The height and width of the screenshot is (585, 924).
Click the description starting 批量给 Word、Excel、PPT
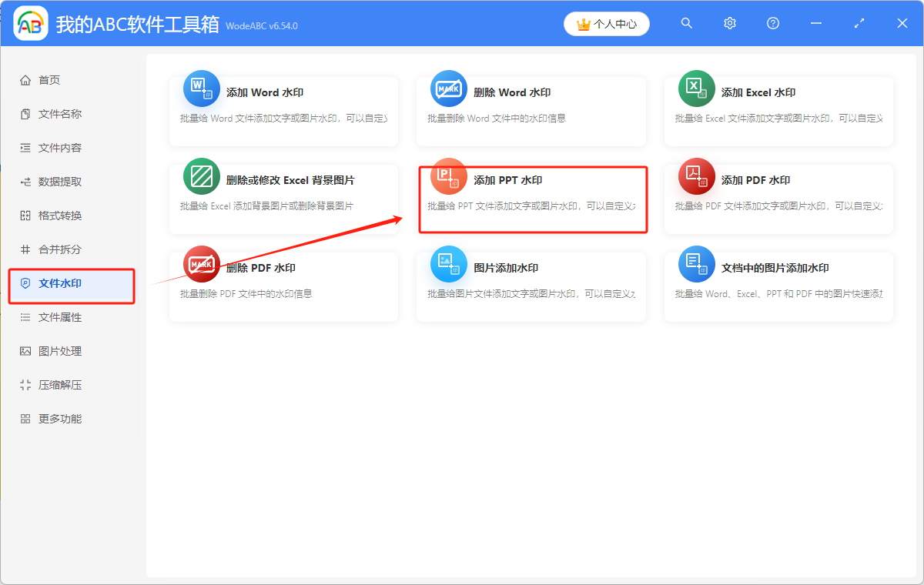coord(778,294)
